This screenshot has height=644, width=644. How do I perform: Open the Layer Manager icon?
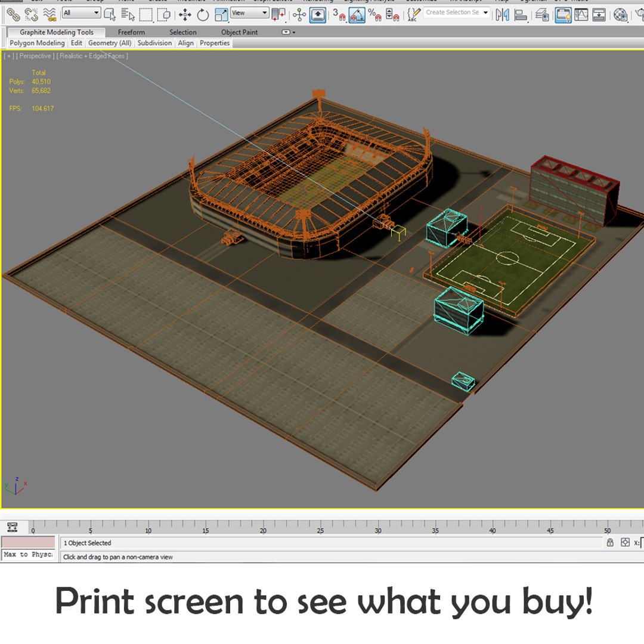(543, 15)
